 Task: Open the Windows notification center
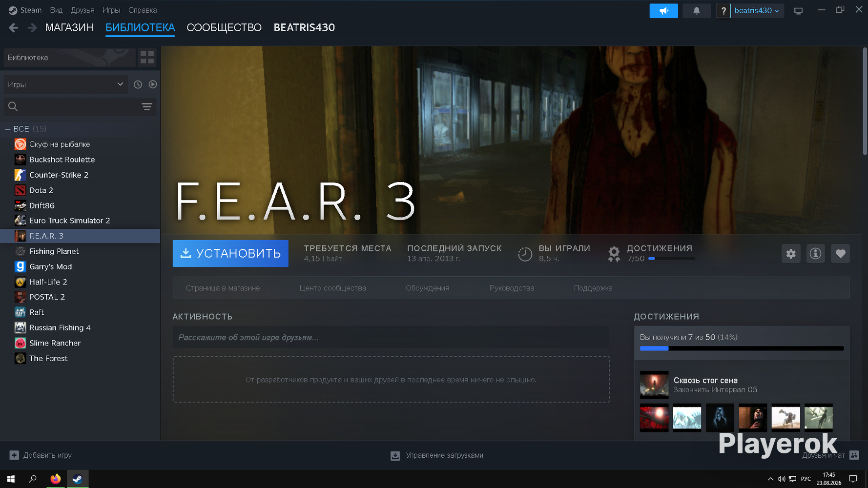click(x=853, y=479)
